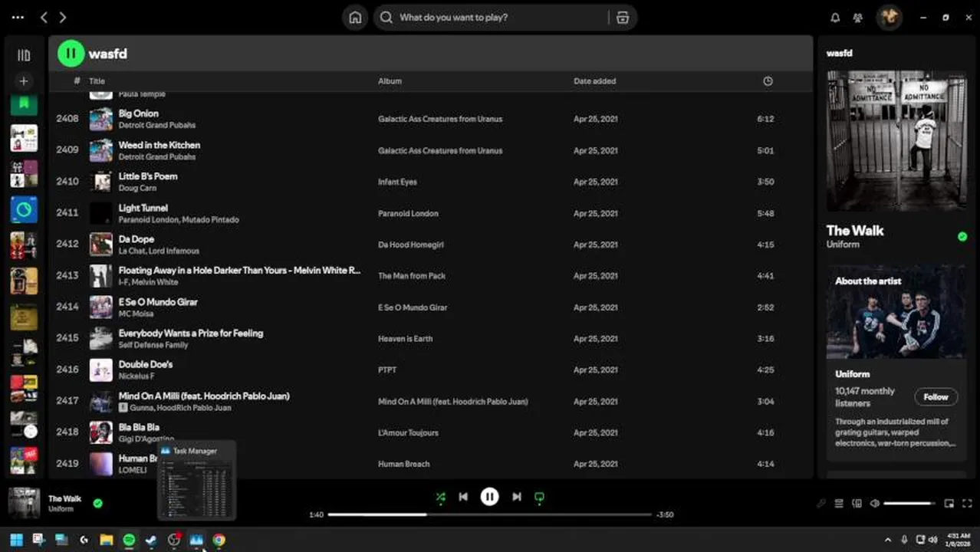Go back with the left arrow

pyautogui.click(x=44, y=17)
